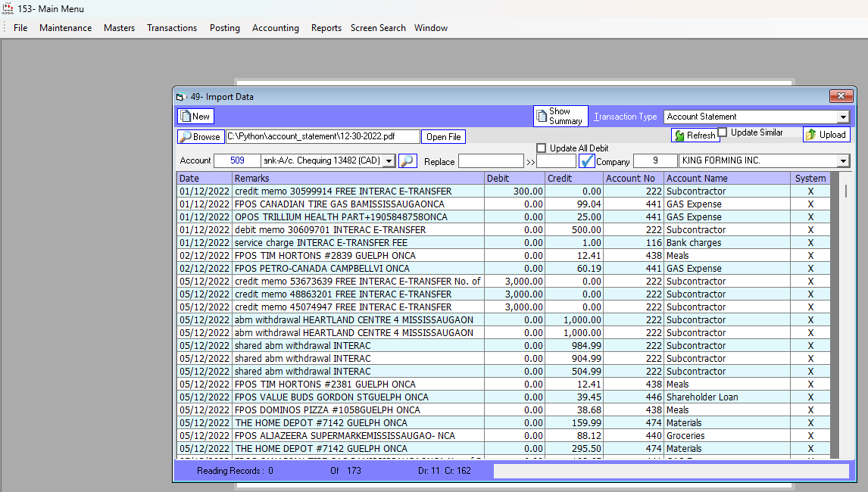Expand the Company name dropdown
This screenshot has height=492, width=868.
pyautogui.click(x=843, y=161)
